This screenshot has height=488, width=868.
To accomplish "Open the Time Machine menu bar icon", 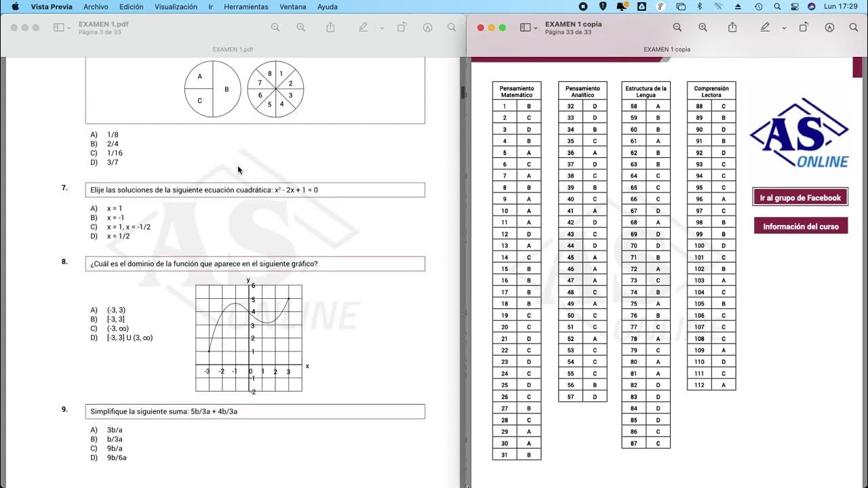I will point(758,7).
